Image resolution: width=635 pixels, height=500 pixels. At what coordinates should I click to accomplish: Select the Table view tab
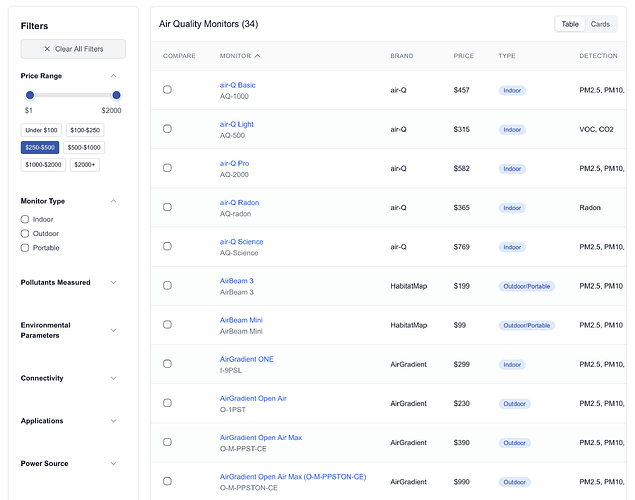point(570,24)
